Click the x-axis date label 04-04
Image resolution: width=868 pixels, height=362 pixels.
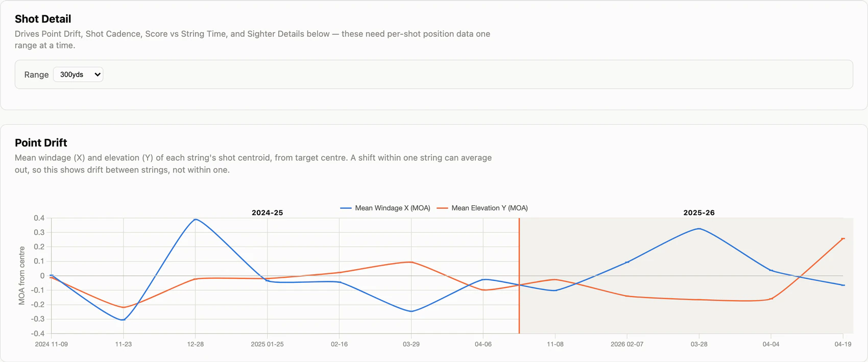[x=771, y=344]
